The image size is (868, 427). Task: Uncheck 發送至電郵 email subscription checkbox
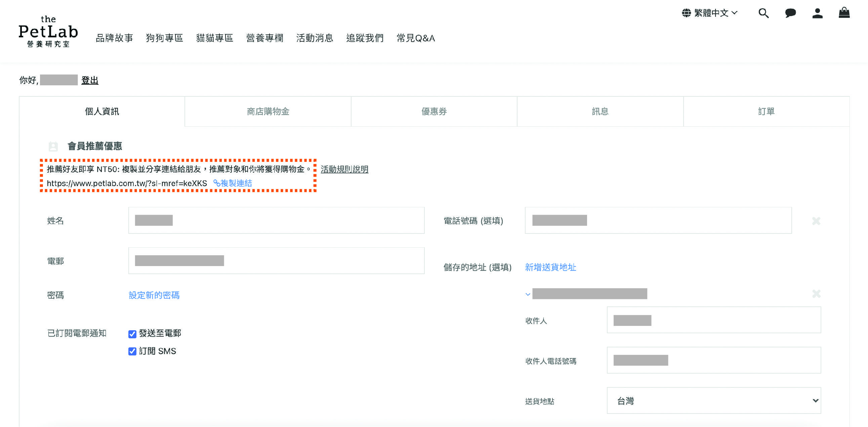132,334
